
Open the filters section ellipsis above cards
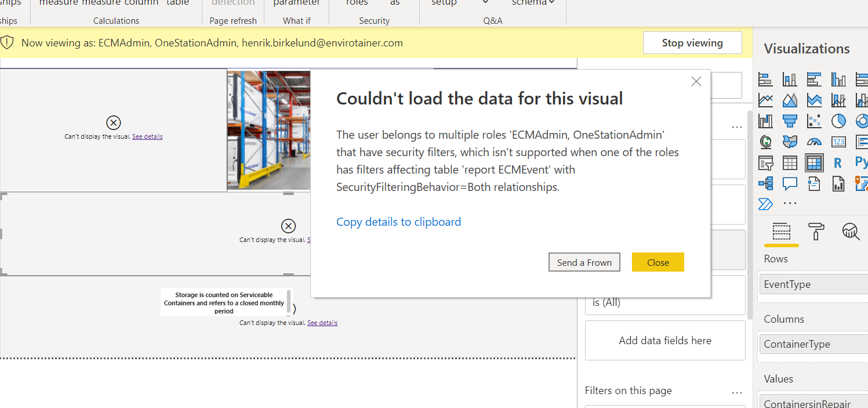737,126
